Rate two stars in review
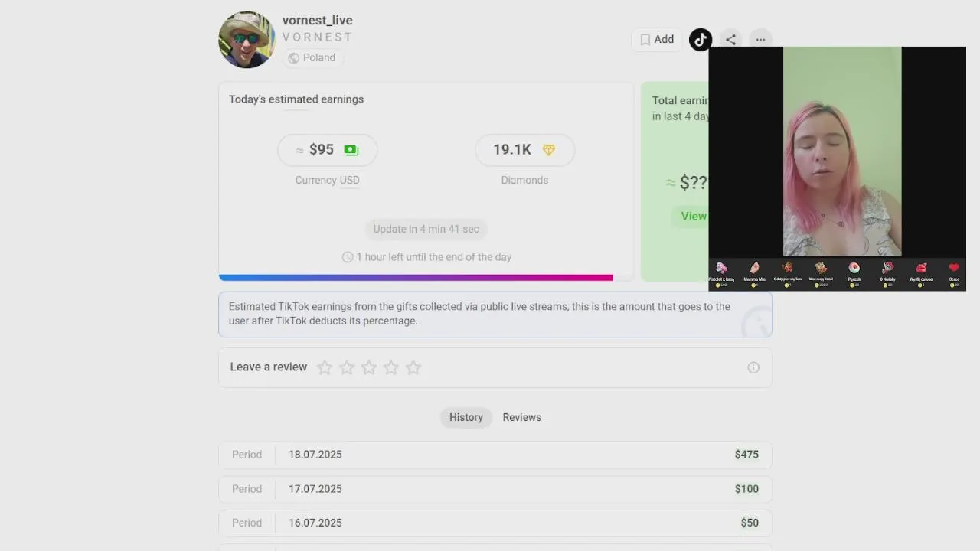The width and height of the screenshot is (980, 551). (x=347, y=368)
